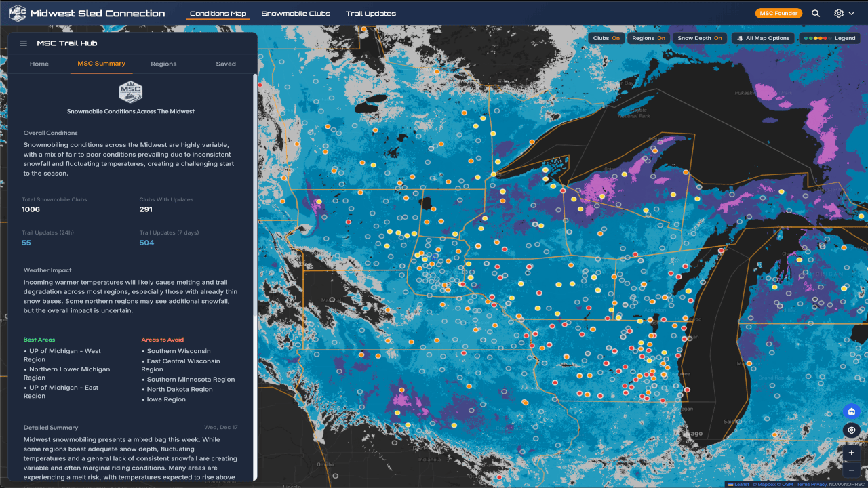Open the Terms link on the map
This screenshot has width=868, height=488.
pyautogui.click(x=804, y=485)
